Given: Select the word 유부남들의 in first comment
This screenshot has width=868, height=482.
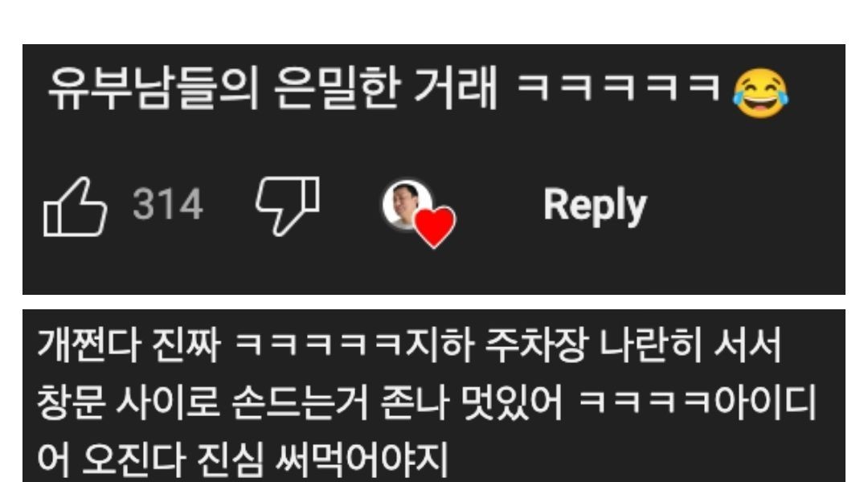Looking at the screenshot, I should (x=154, y=88).
